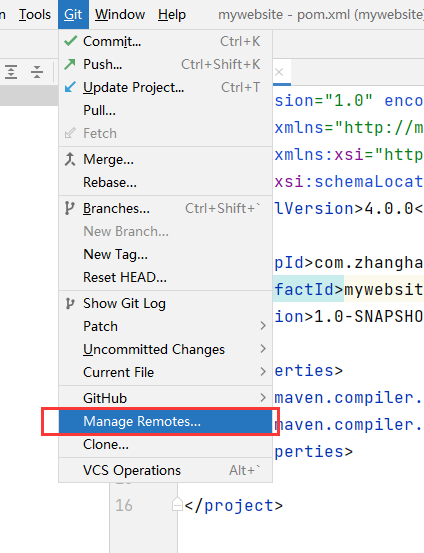The height and width of the screenshot is (553, 424).
Task: Select Push... menu entry
Action: pos(165,64)
